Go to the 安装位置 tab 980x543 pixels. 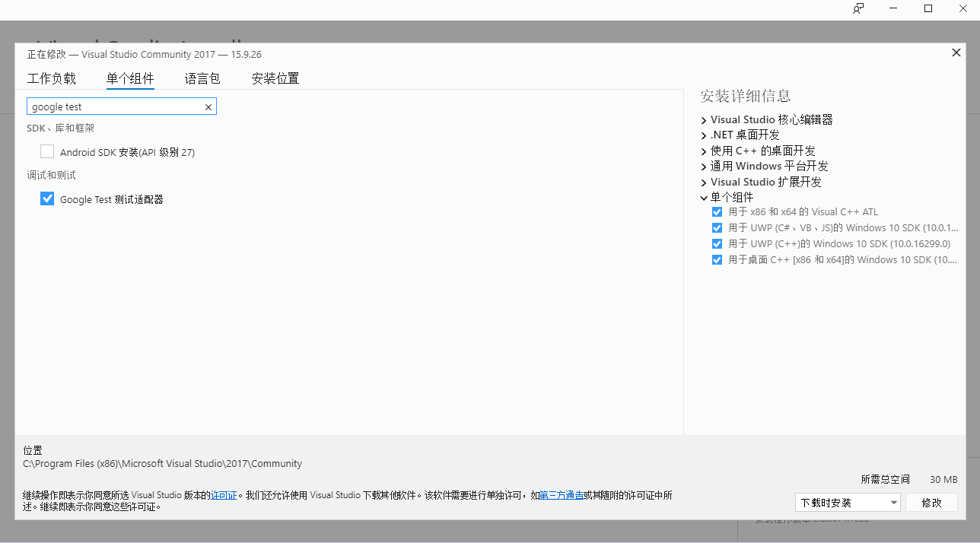[275, 78]
